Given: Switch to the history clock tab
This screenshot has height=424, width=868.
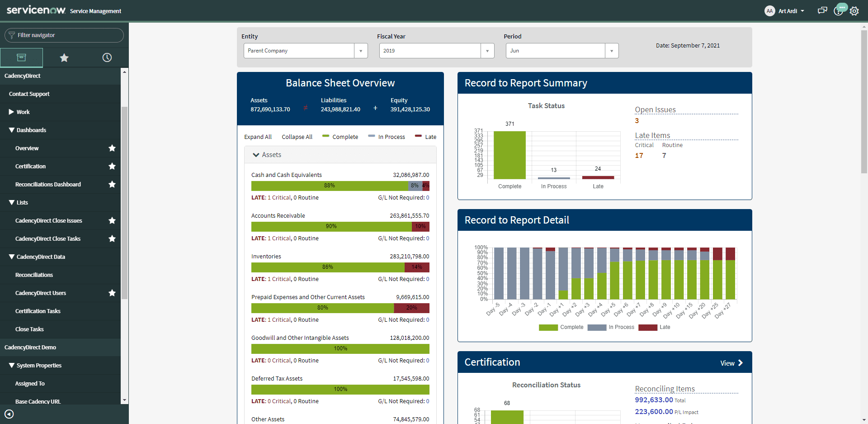Looking at the screenshot, I should pos(107,57).
